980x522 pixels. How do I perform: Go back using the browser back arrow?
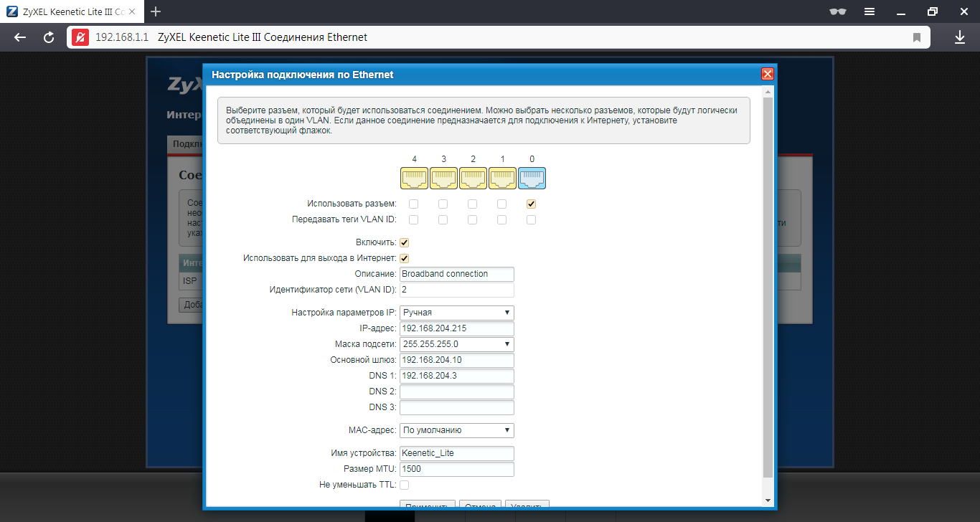point(20,37)
